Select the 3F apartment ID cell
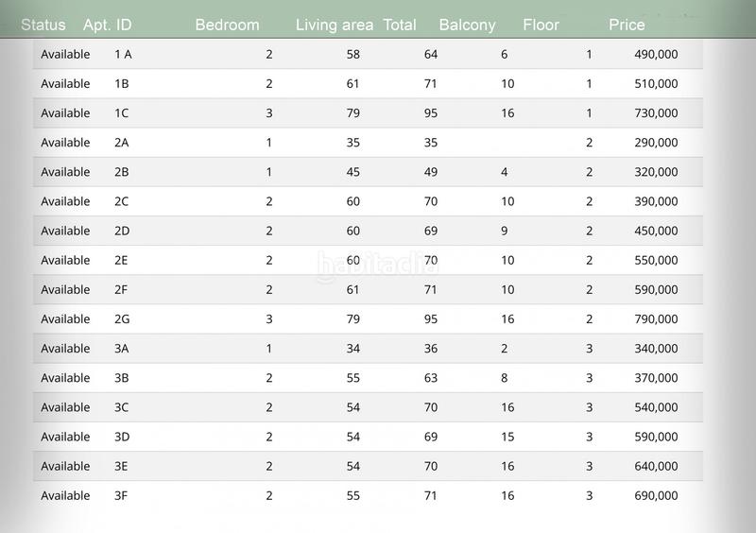 (x=121, y=495)
